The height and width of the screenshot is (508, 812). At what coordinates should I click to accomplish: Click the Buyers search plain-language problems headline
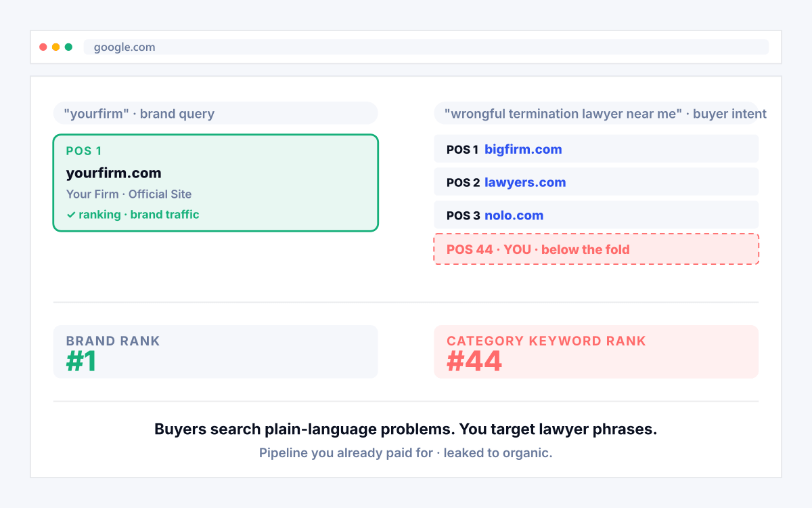click(406, 429)
